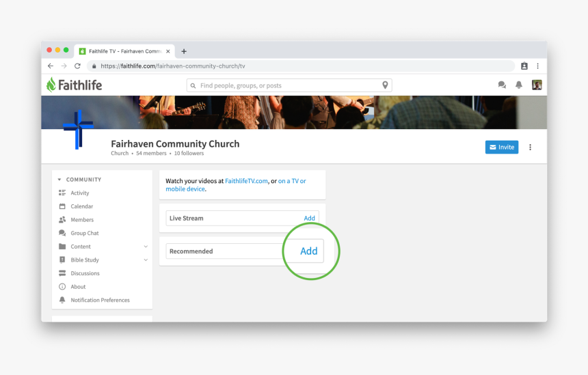
Task: Click the church cross logo
Action: (x=78, y=129)
